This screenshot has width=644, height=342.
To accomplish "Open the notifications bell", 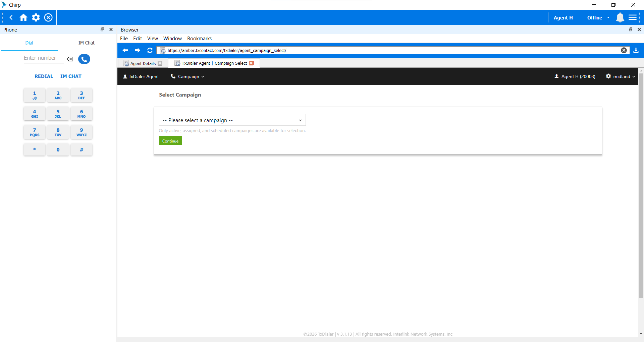I will coord(620,17).
